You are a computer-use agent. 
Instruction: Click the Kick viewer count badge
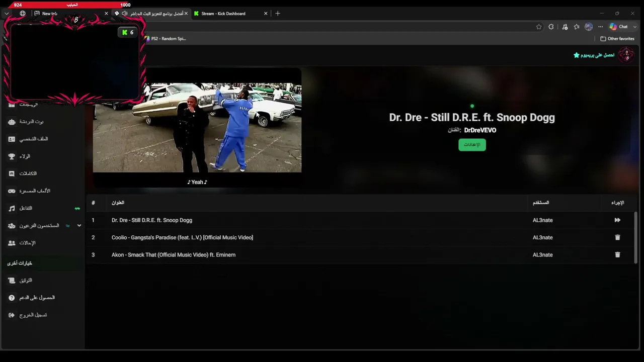[x=128, y=33]
